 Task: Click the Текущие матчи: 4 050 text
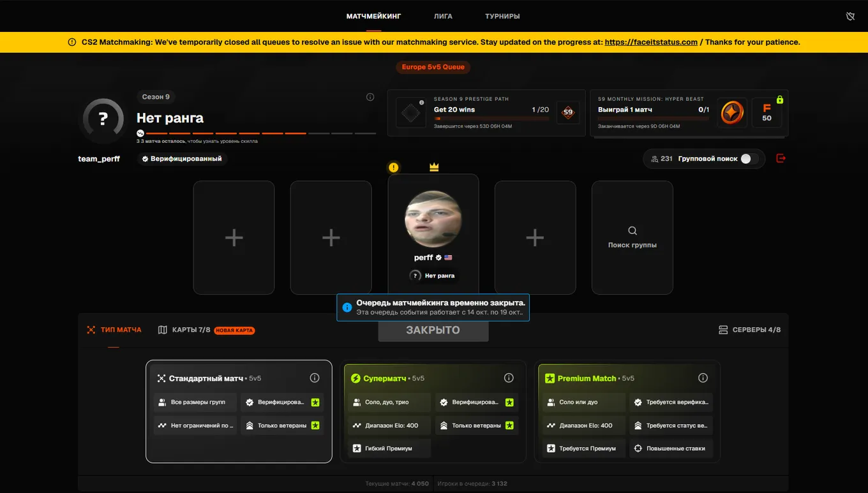tap(397, 483)
